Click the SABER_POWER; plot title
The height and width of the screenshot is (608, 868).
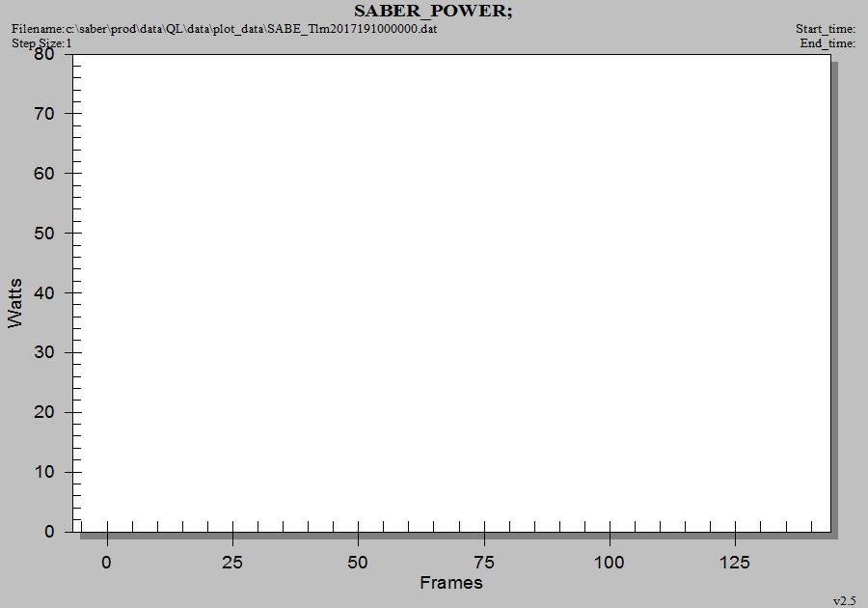pyautogui.click(x=433, y=11)
